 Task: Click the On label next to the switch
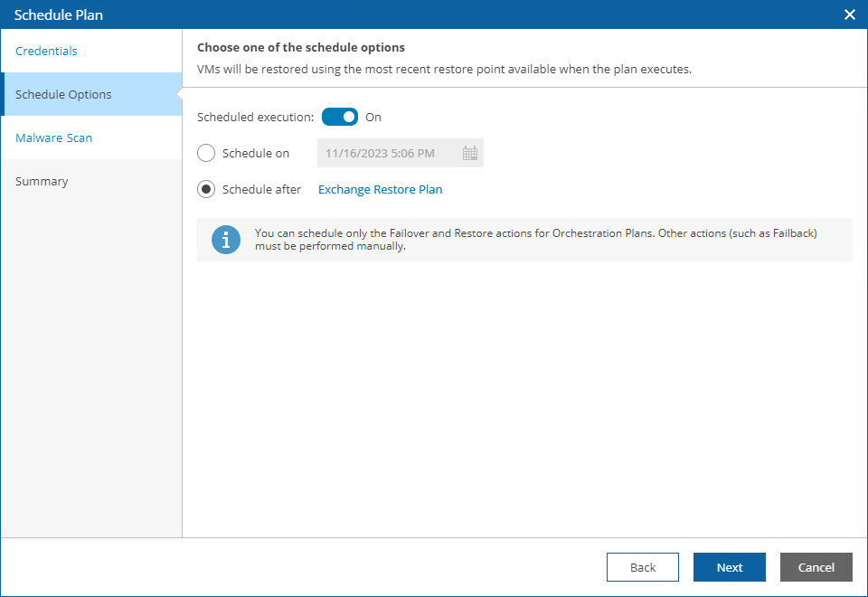(373, 117)
